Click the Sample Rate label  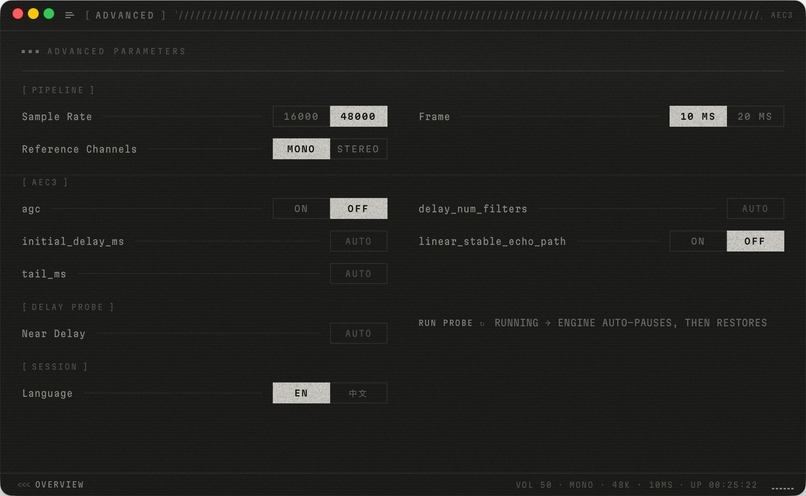(57, 117)
